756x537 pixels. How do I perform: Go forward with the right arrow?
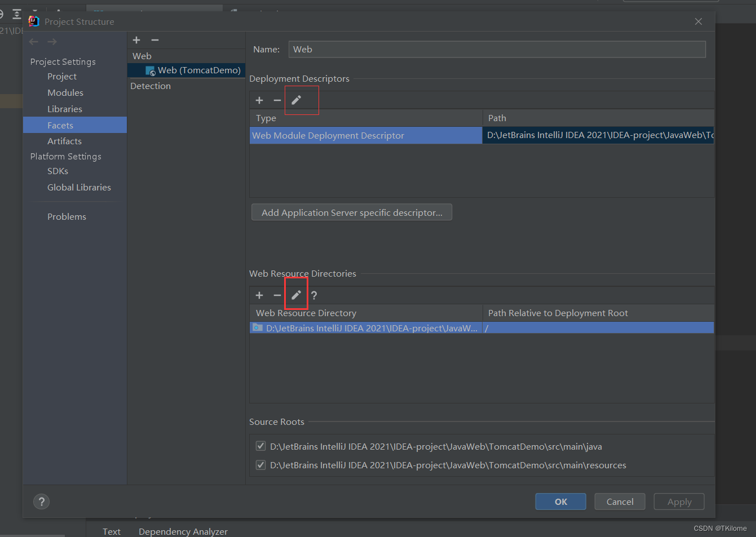click(x=52, y=42)
